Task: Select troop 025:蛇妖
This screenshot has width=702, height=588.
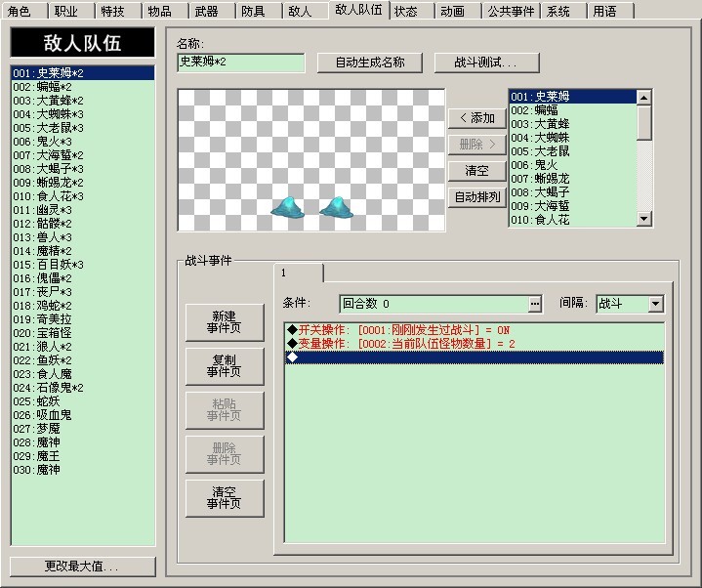Action: tap(83, 401)
